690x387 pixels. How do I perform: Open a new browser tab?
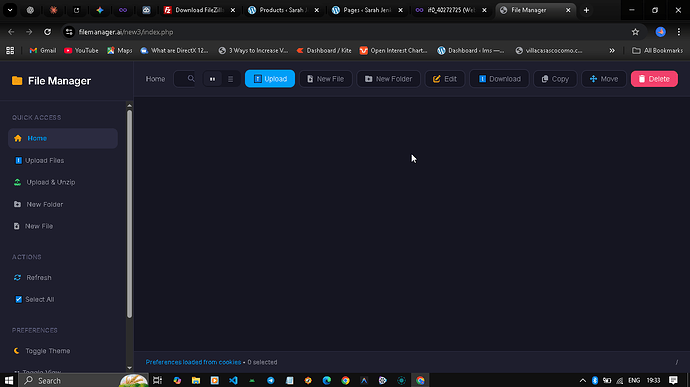[586, 10]
